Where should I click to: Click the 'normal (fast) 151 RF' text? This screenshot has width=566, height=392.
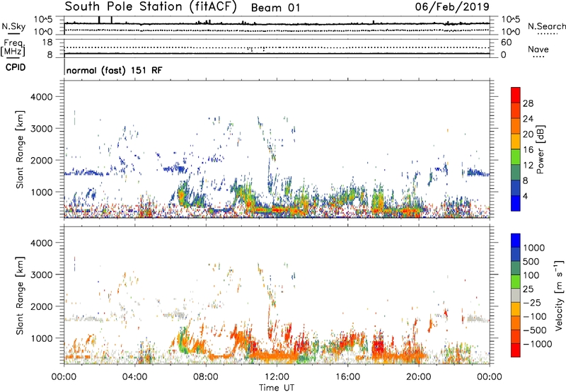[114, 70]
